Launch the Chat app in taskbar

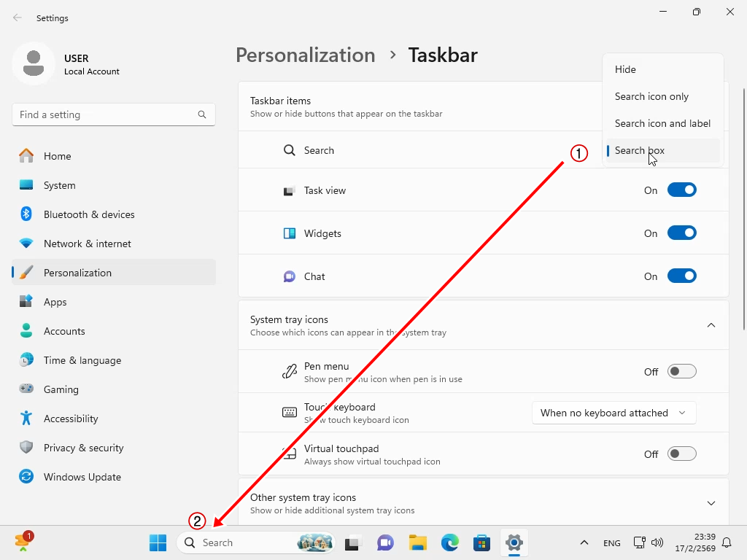pyautogui.click(x=385, y=542)
